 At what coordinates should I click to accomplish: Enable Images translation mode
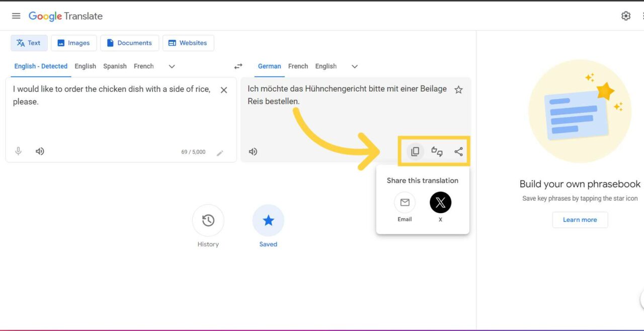click(74, 43)
